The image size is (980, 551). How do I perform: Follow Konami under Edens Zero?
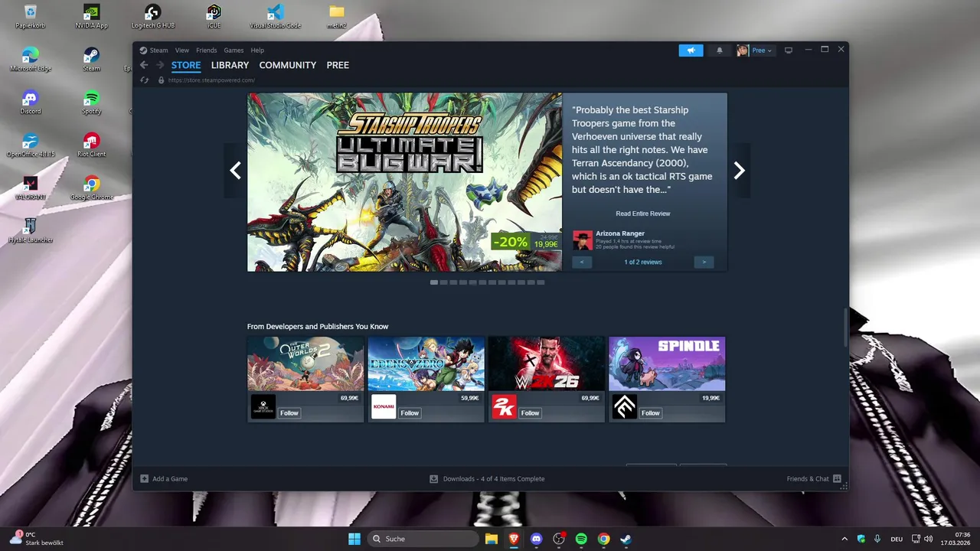coord(410,412)
